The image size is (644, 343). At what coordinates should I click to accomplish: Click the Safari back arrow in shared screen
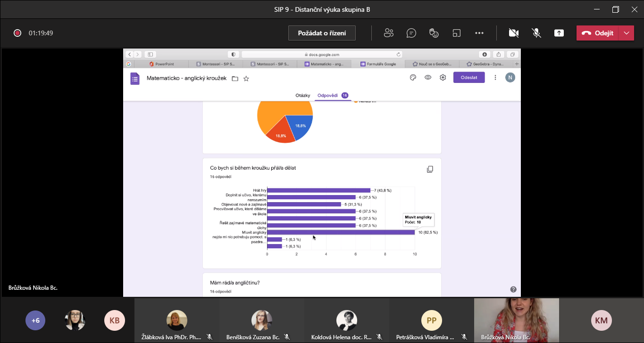pos(129,54)
